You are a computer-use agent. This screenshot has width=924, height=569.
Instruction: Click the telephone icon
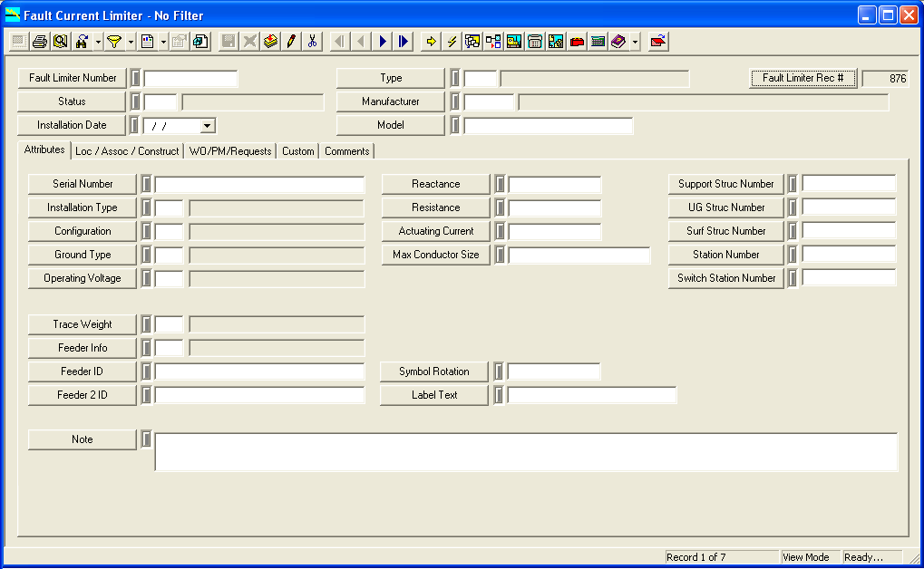click(x=535, y=42)
